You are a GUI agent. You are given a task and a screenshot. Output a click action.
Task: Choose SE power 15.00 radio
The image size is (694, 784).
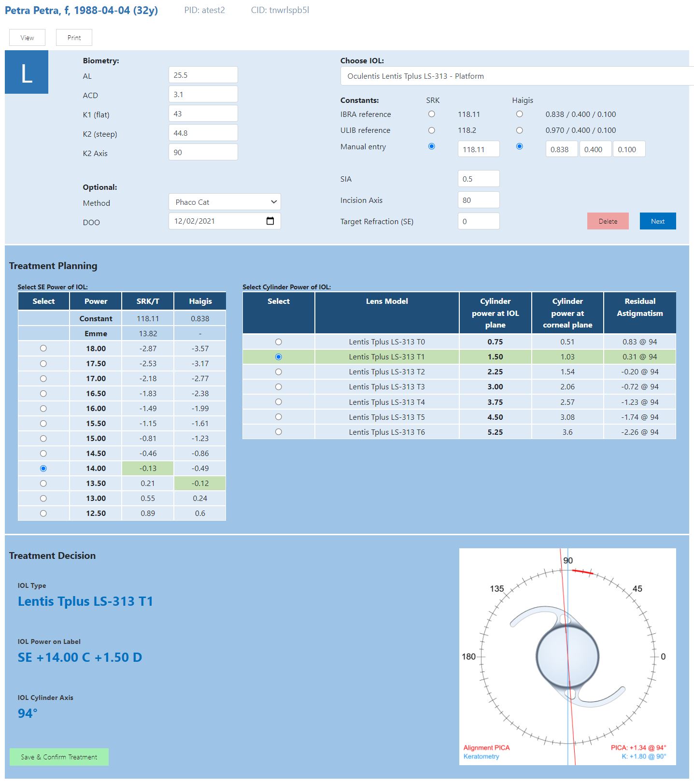coord(43,438)
